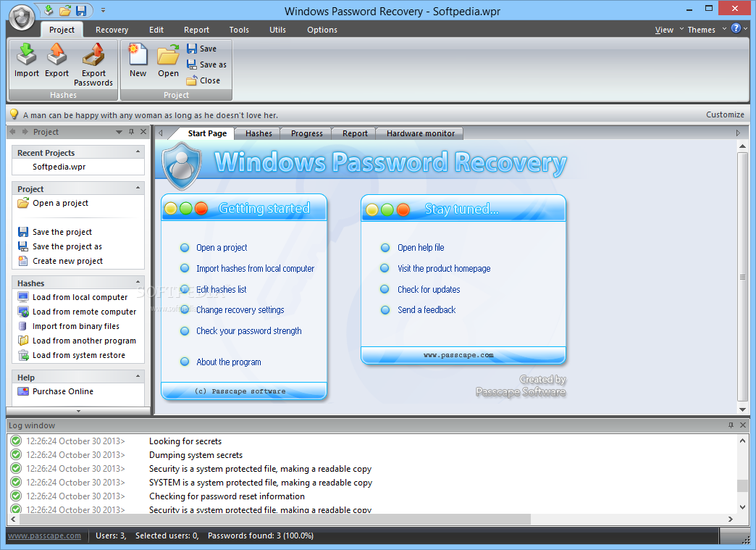Switch to the Edit ribbon tab
This screenshot has height=550, width=756.
tap(156, 30)
